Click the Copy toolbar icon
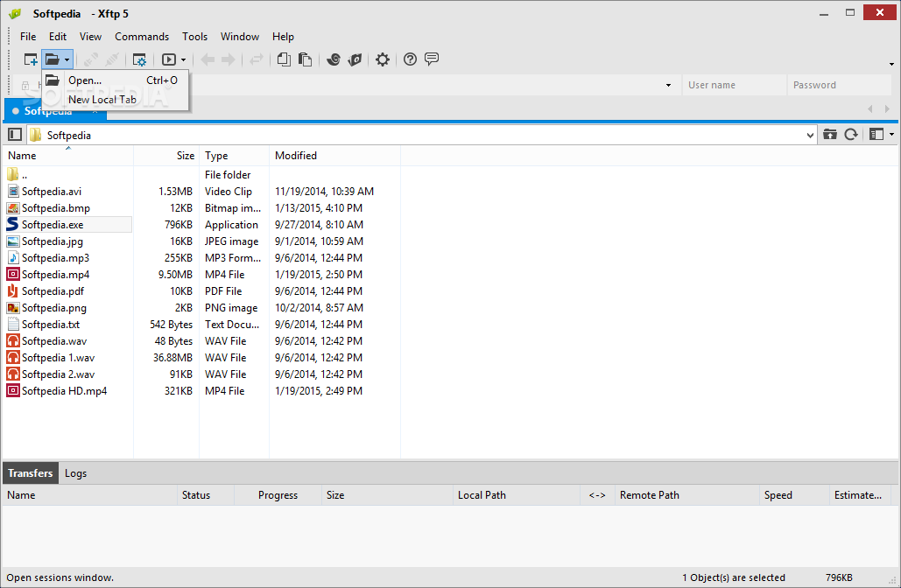This screenshot has height=588, width=901. pyautogui.click(x=284, y=59)
